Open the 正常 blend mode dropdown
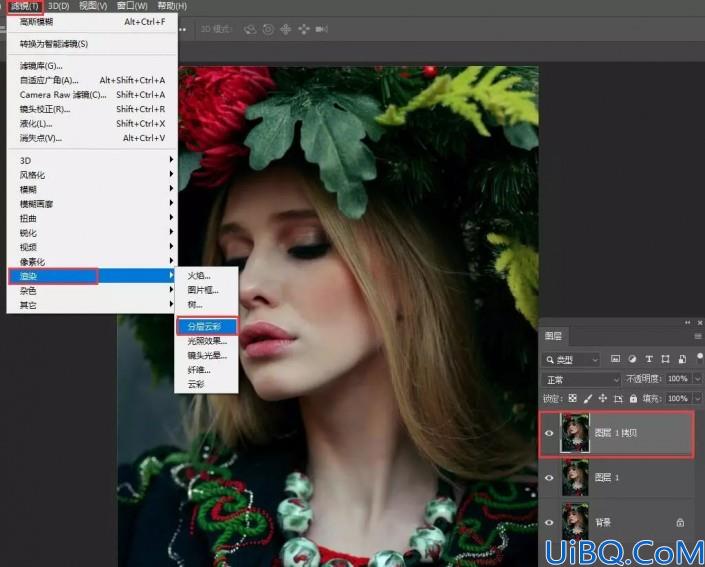 [x=581, y=380]
